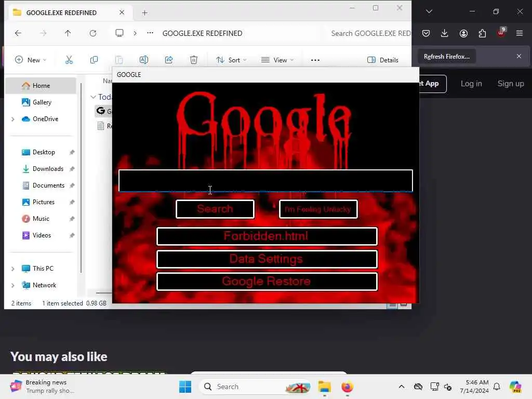Viewport: 532px width, 399px height.
Task: Click the monitor icon in Explorer address bar
Action: click(119, 33)
